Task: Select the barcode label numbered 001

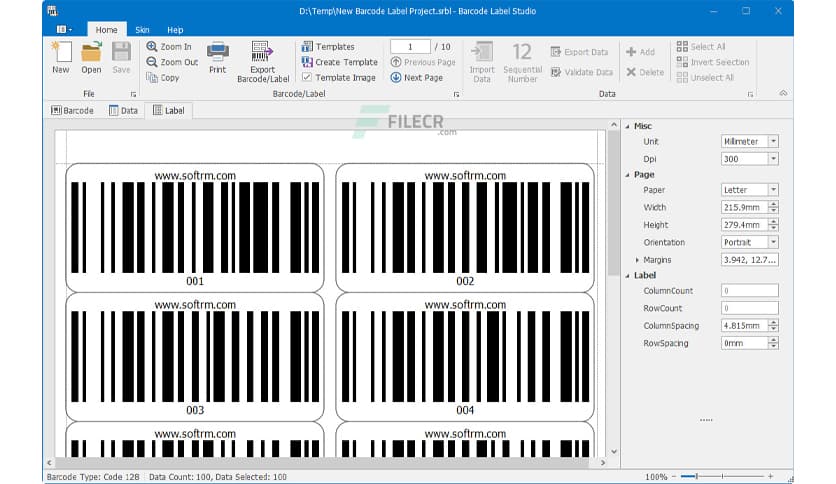Action: pos(195,228)
